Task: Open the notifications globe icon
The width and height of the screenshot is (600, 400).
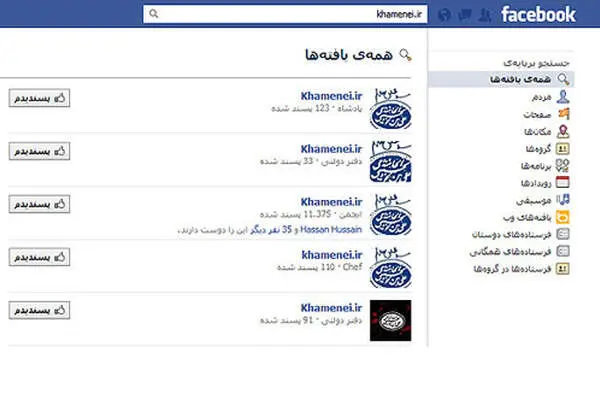Action: 444,15
